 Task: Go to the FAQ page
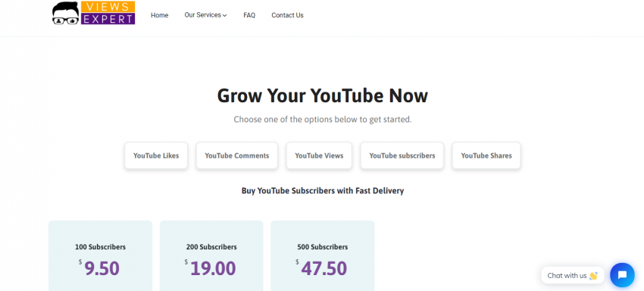(249, 15)
